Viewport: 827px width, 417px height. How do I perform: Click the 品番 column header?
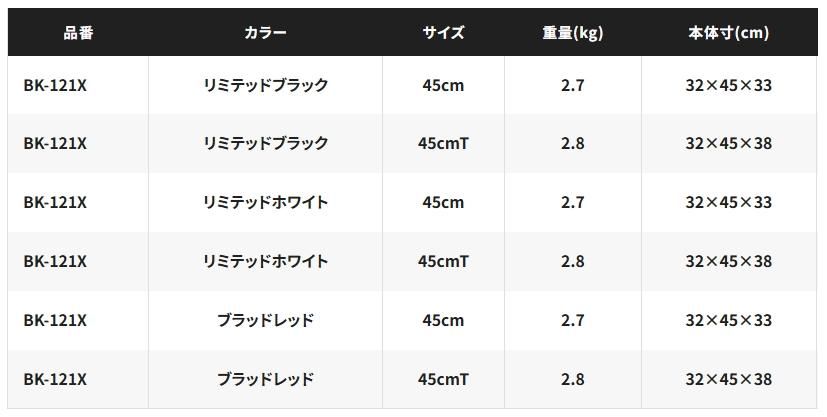pos(78,33)
